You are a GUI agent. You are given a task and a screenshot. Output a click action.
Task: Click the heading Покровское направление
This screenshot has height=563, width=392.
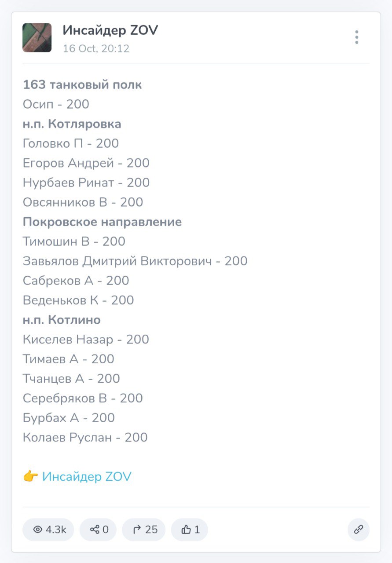pyautogui.click(x=102, y=222)
